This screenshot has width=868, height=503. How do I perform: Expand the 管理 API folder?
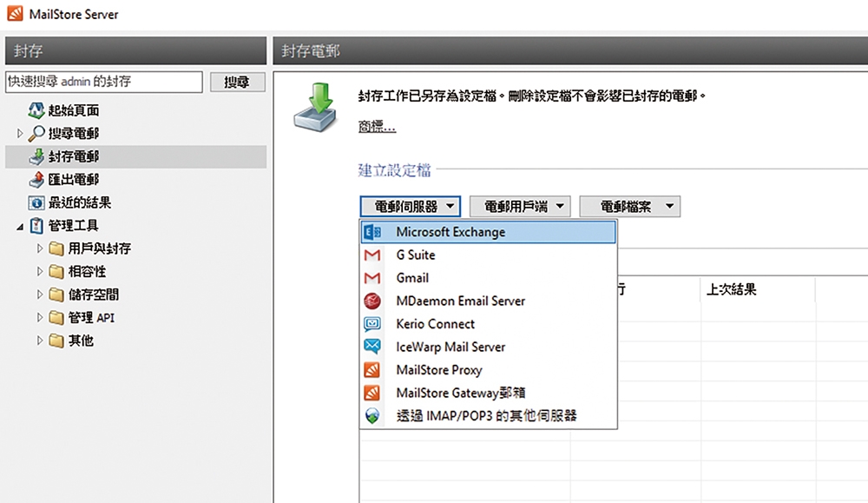[x=40, y=317]
